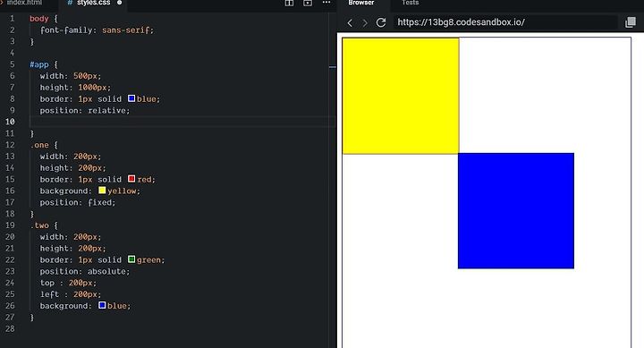Click the blue box in the preview
This screenshot has height=348, width=644.
[x=516, y=211]
